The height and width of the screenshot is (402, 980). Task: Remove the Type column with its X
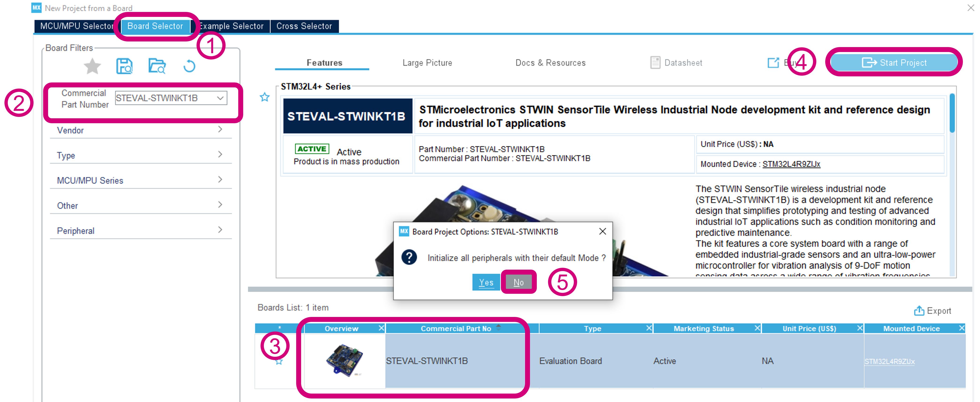649,328
